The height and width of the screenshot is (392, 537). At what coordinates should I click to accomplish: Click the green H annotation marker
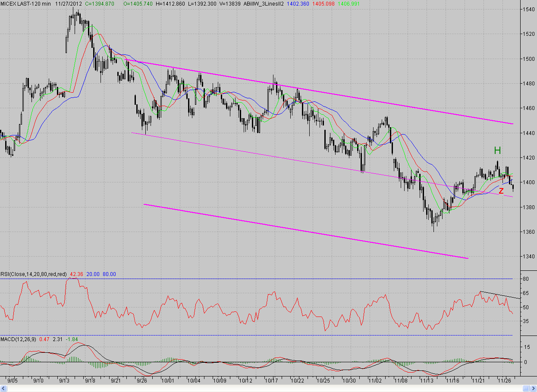497,151
